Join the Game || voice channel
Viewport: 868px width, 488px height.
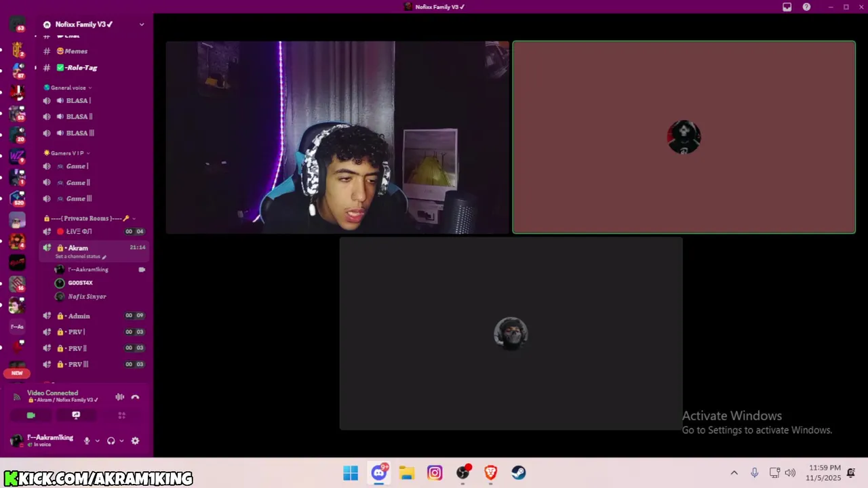click(94, 182)
